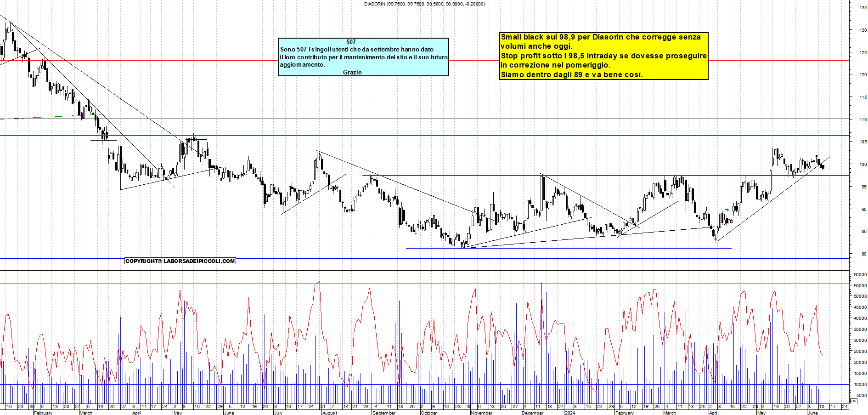Click the 25000 volume axis label
868x415 pixels.
click(860, 352)
